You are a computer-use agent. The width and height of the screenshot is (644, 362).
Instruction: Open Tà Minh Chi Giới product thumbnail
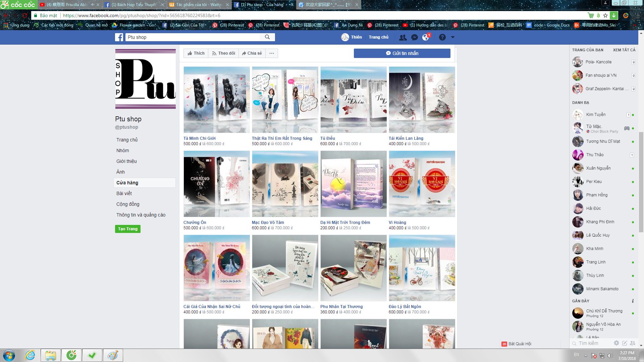pos(217,100)
